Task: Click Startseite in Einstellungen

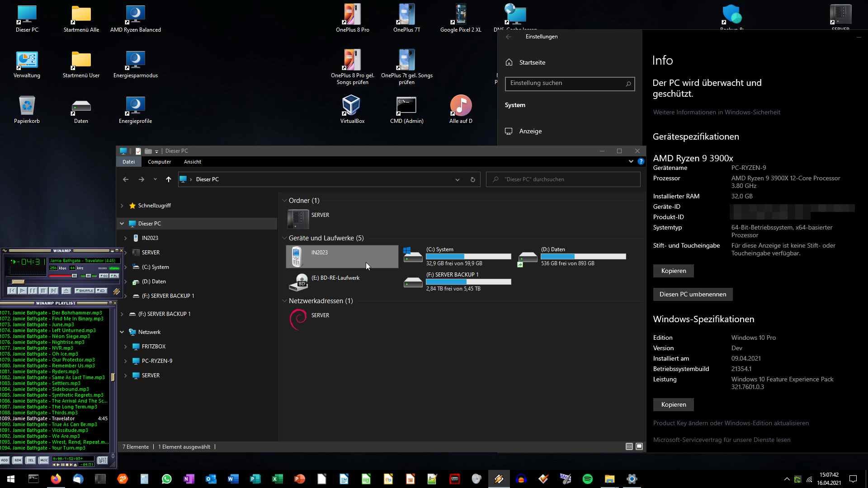Action: tap(532, 62)
